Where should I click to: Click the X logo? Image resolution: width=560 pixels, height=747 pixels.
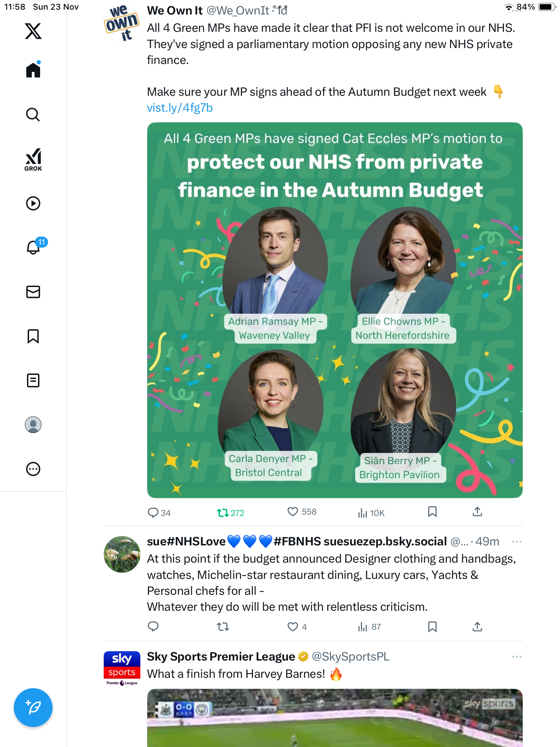tap(33, 31)
